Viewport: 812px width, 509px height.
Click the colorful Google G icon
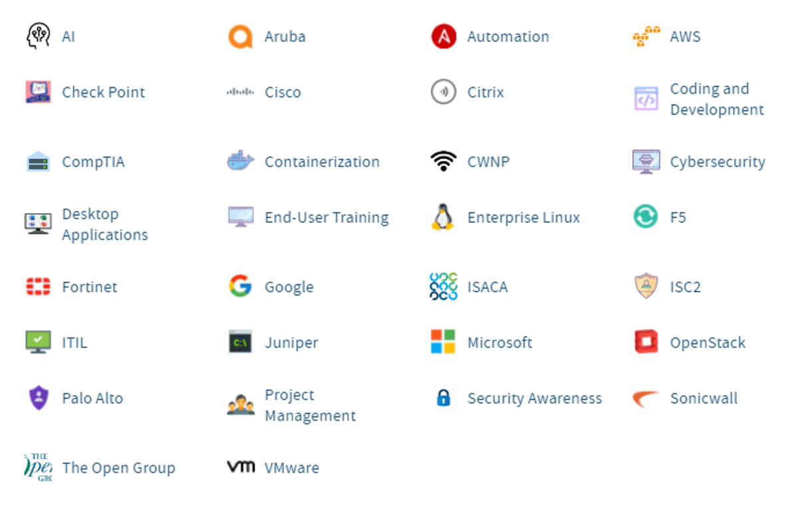[240, 287]
